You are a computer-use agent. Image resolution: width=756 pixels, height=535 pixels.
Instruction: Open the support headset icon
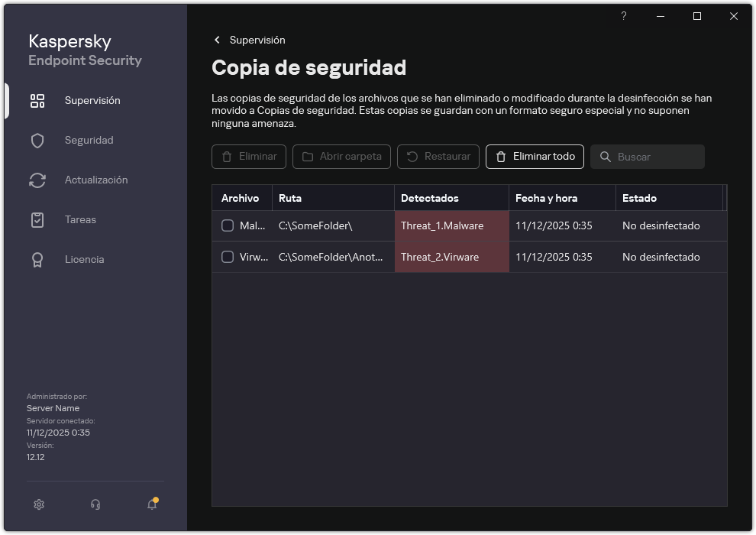click(95, 504)
